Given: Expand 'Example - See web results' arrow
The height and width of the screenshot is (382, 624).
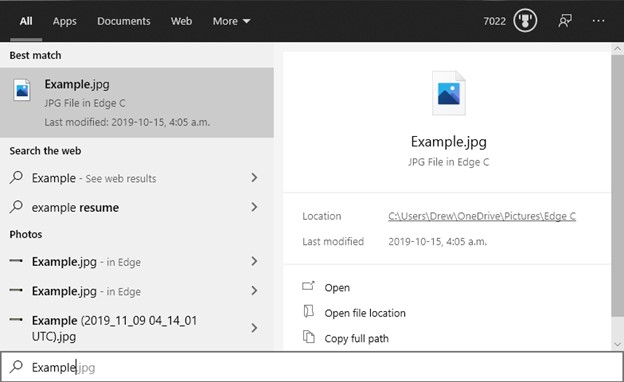Looking at the screenshot, I should click(x=254, y=177).
